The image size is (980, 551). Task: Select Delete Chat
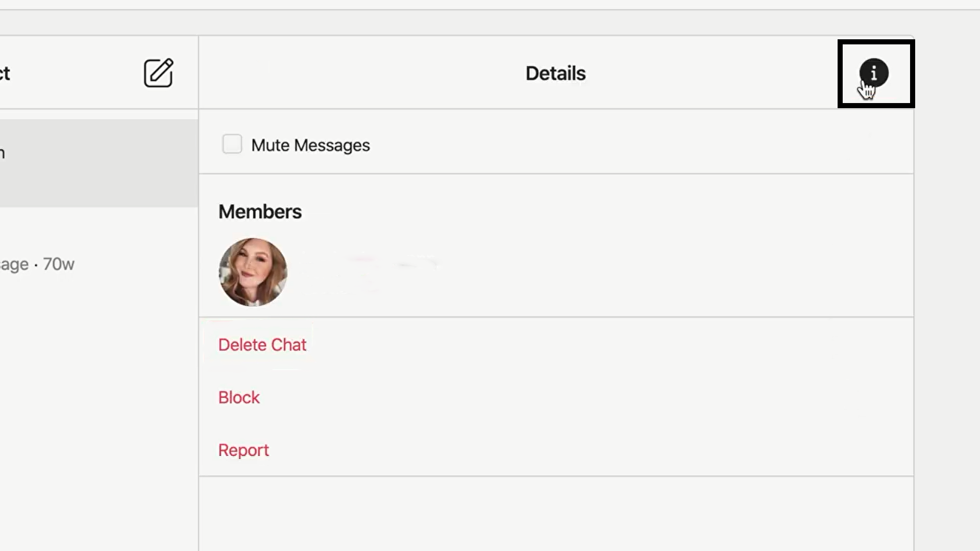(262, 345)
